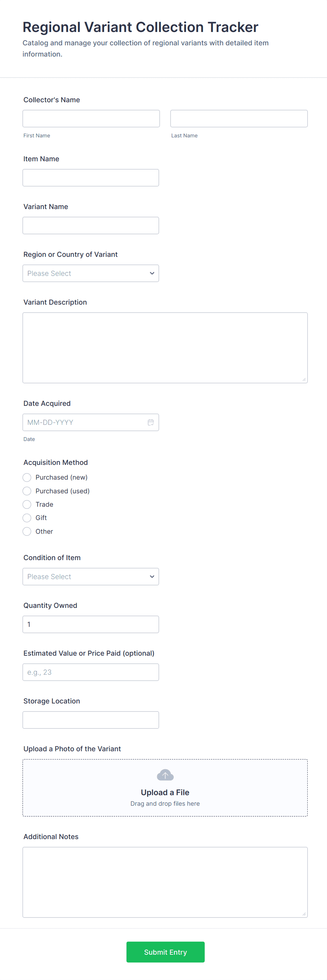Choose the Purchased (used) option
Image resolution: width=327 pixels, height=980 pixels.
point(27,491)
